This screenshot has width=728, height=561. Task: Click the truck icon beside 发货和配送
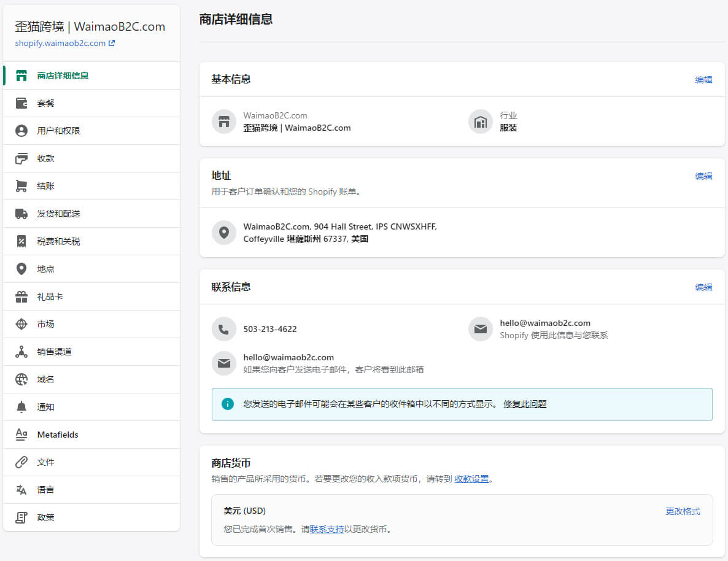[21, 214]
